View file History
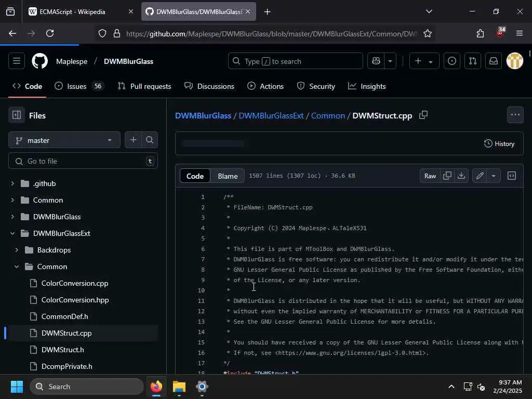This screenshot has width=532, height=399. pyautogui.click(x=499, y=143)
